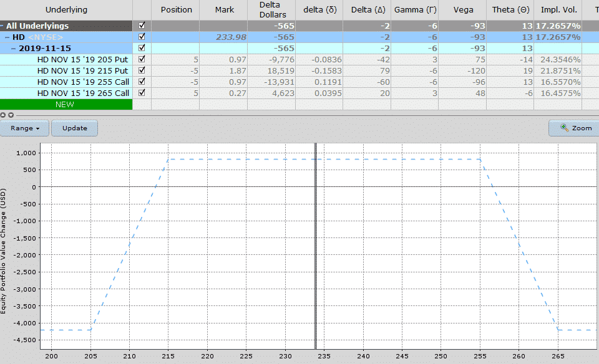Click the Update button

74,128
